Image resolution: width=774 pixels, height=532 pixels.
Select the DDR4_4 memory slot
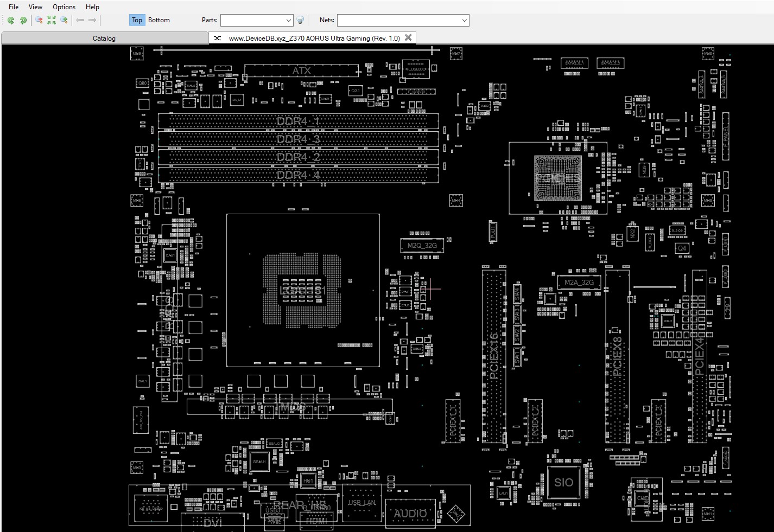(x=298, y=175)
